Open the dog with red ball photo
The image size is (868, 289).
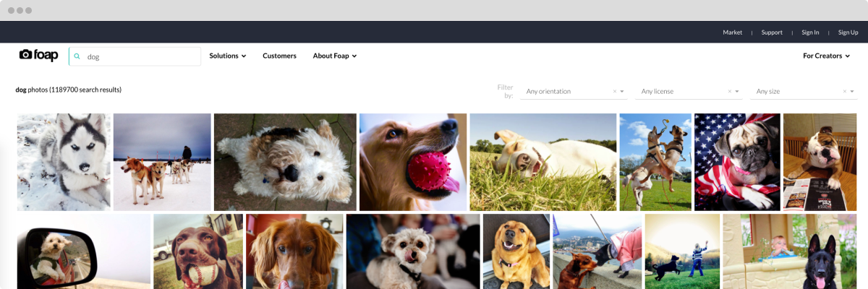413,162
